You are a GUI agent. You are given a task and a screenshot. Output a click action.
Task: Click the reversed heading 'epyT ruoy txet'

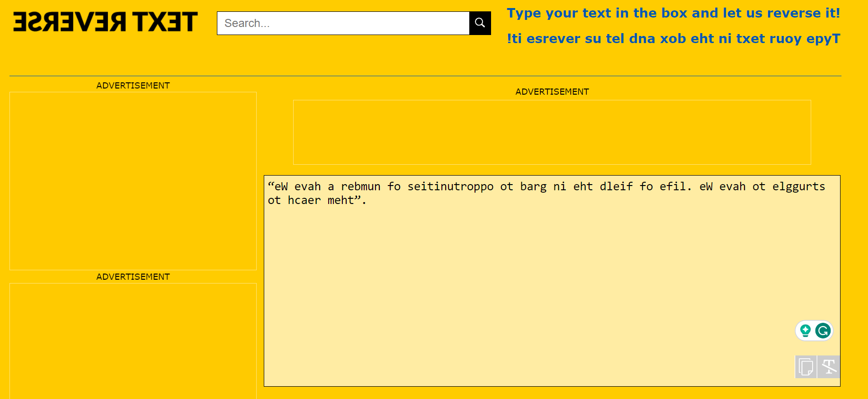click(x=673, y=39)
